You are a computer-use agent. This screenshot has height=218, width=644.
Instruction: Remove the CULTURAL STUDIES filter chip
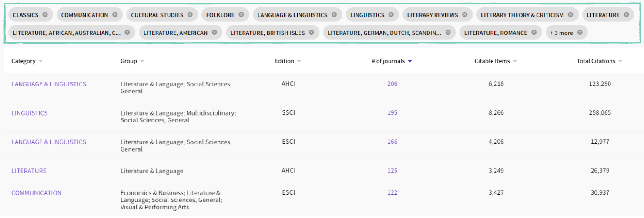point(190,15)
